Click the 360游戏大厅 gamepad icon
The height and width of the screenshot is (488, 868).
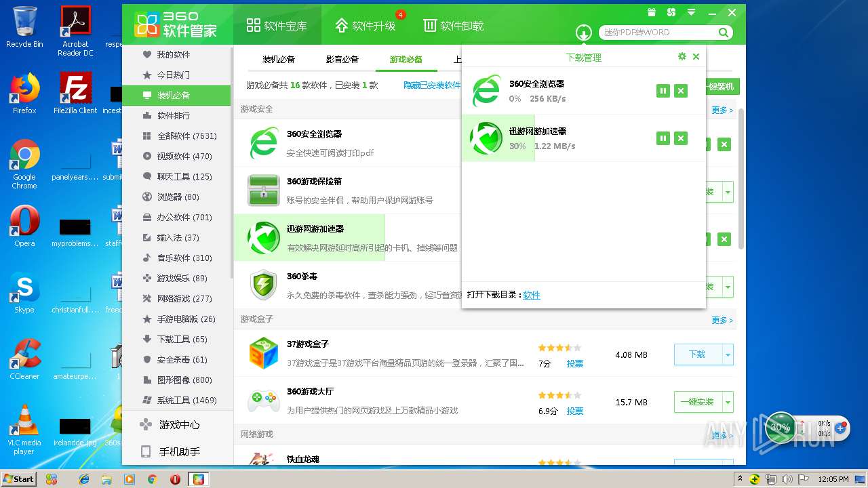(264, 401)
